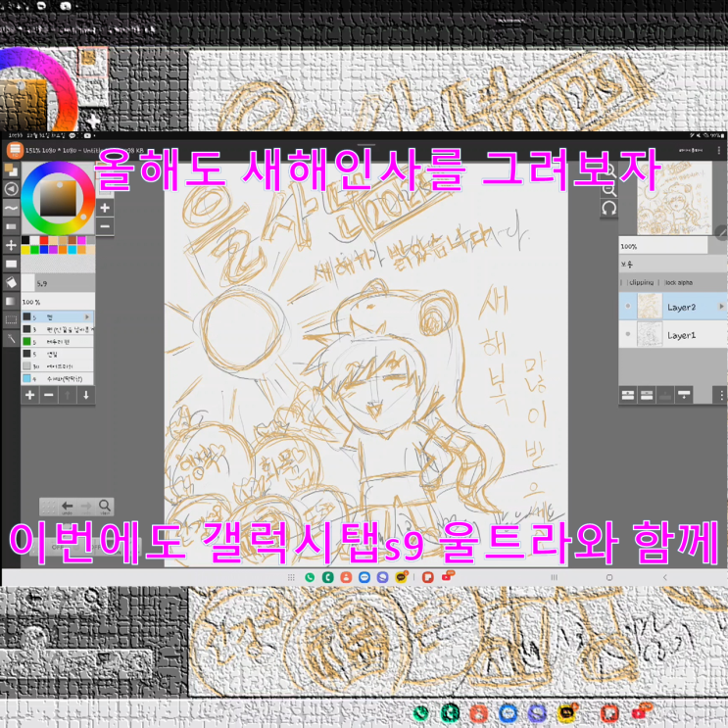Click the rightmost layer action icon with a plus
The image size is (728, 728).
click(684, 395)
